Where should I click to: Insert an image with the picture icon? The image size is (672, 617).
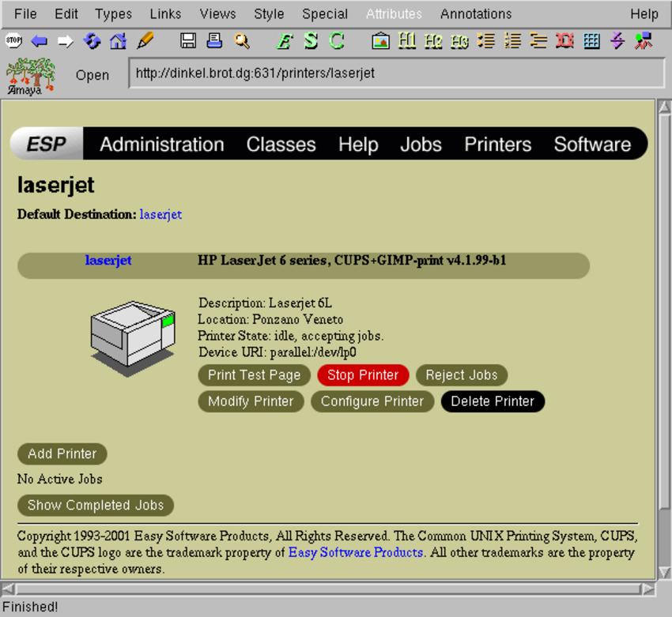(380, 41)
